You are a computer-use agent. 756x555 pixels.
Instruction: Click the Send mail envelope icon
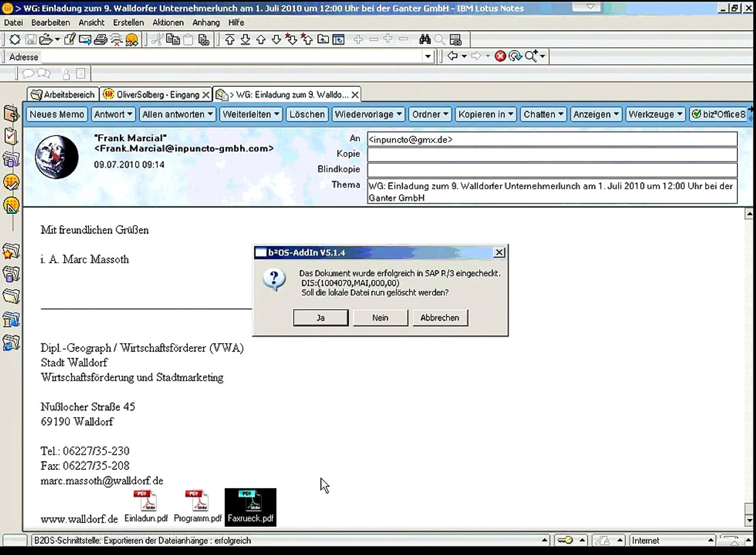coord(85,40)
